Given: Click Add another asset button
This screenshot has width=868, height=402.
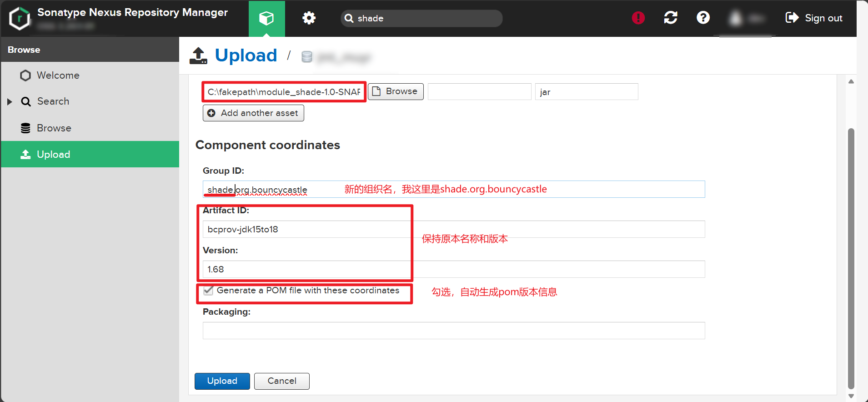Looking at the screenshot, I should tap(253, 113).
